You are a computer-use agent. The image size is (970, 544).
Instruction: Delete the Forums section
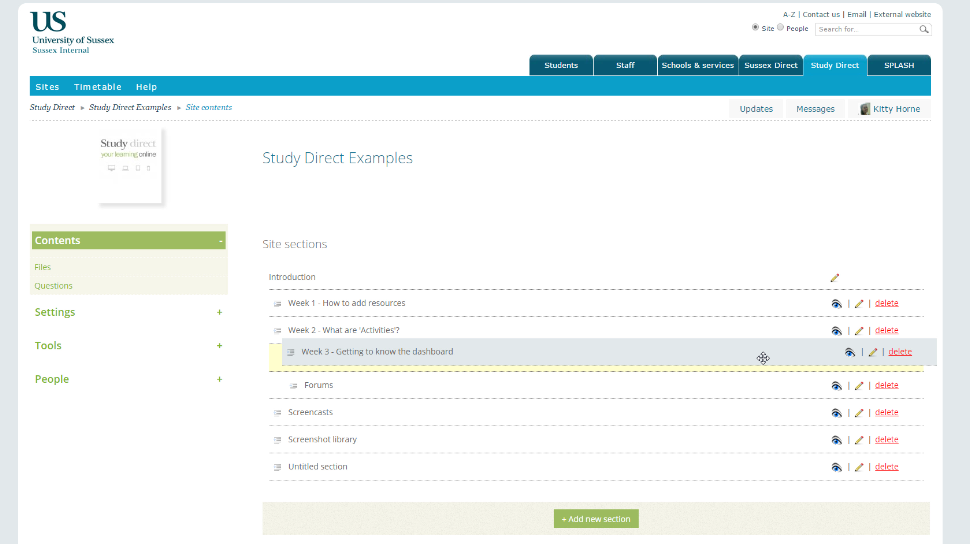[886, 385]
